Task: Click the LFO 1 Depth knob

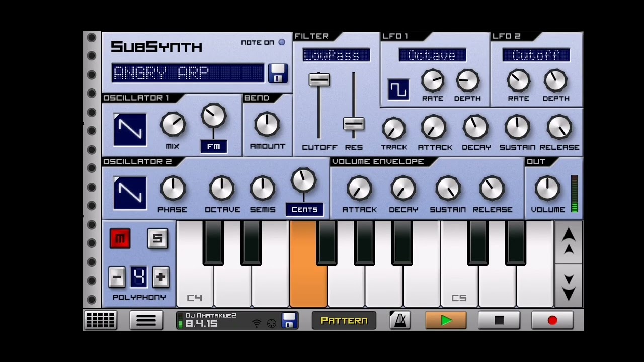Action: click(x=467, y=81)
